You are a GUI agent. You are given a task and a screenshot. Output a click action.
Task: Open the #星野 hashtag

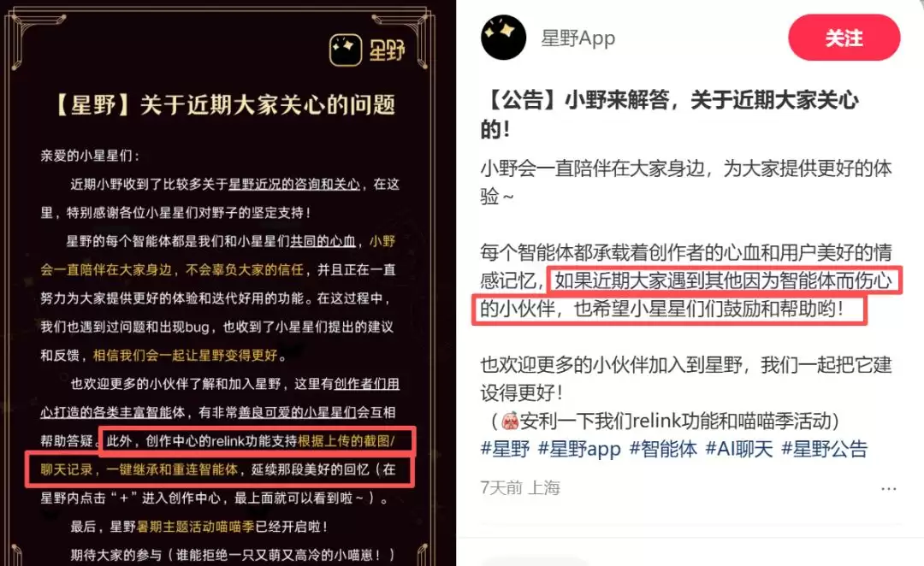pyautogui.click(x=505, y=449)
